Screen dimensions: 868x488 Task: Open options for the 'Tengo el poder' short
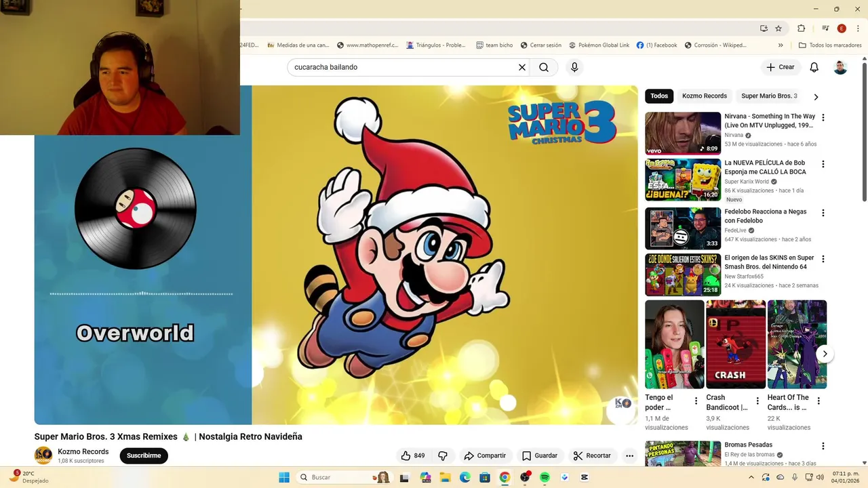[x=696, y=401]
